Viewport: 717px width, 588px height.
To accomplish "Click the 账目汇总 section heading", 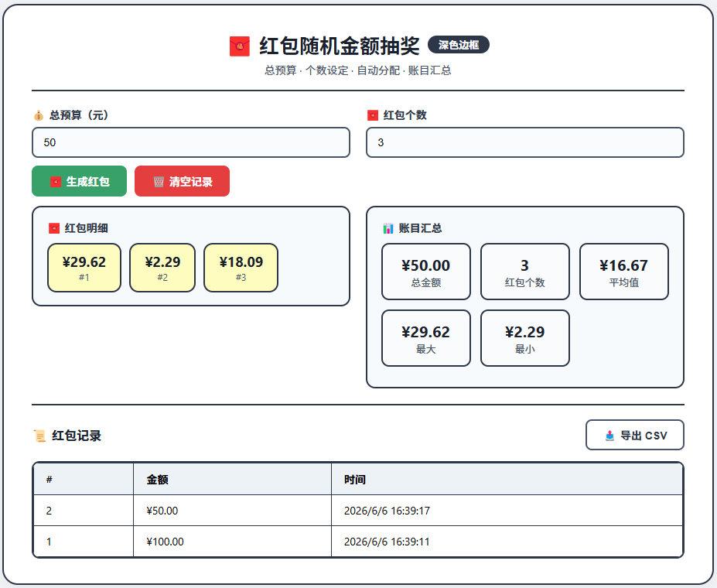I will coord(420,228).
